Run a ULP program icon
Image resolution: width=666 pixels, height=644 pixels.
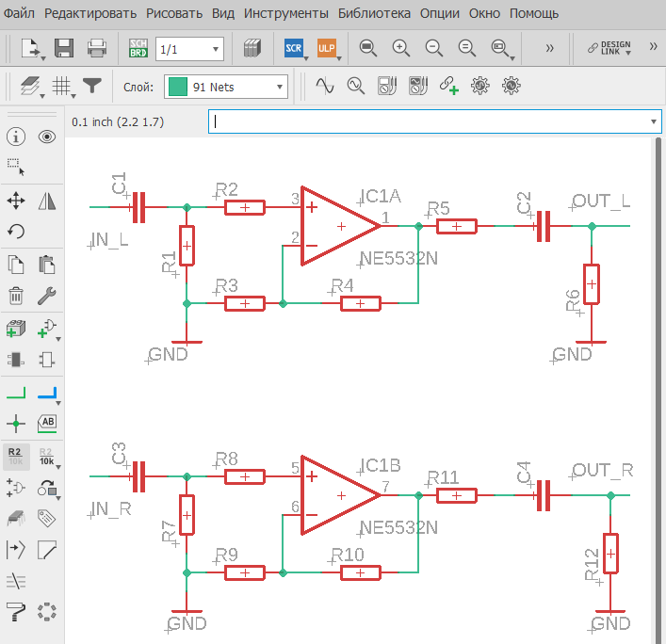327,48
